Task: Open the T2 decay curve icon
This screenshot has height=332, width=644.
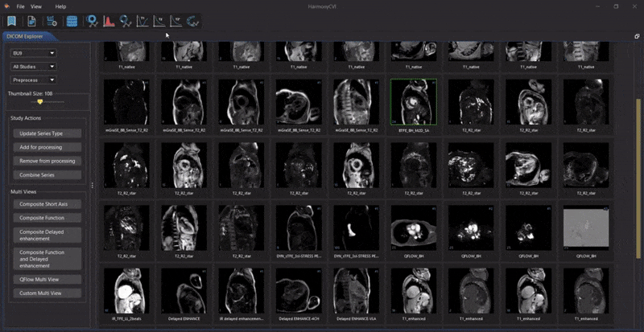Action: coord(159,21)
